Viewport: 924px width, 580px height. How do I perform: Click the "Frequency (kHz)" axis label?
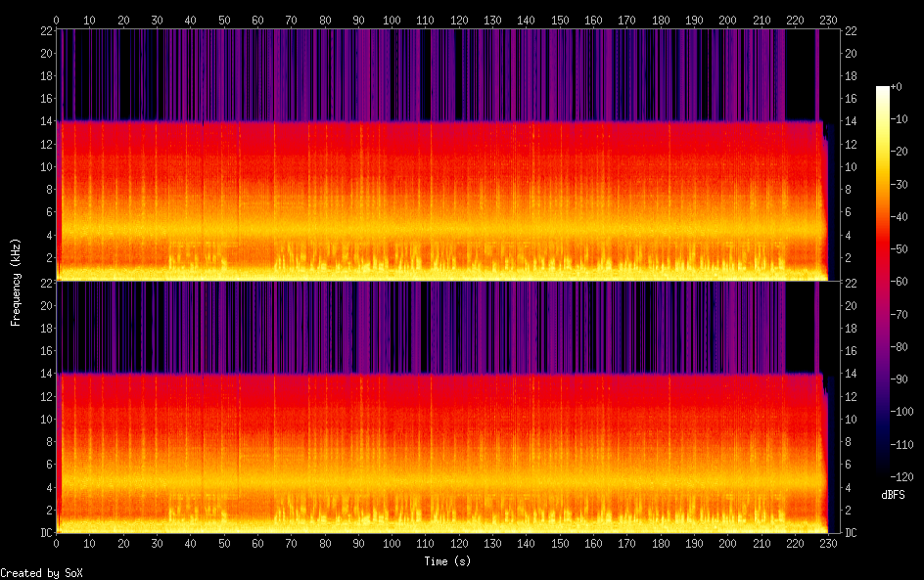(x=16, y=282)
